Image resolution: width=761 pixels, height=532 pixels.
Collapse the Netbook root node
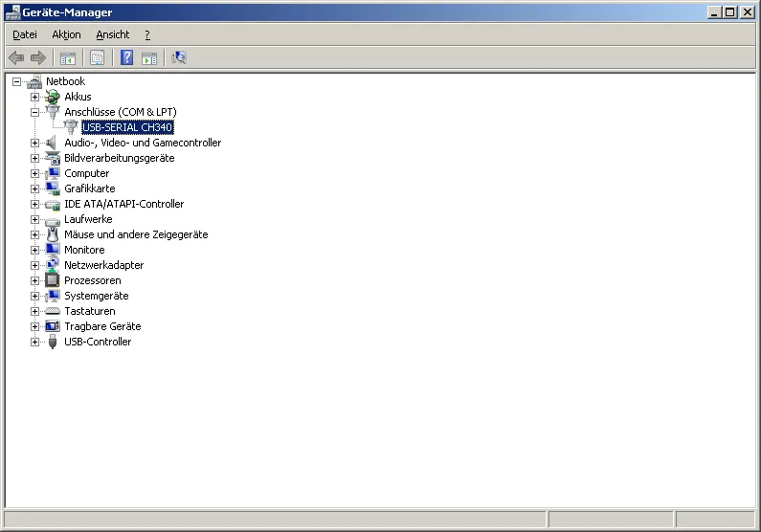click(x=17, y=81)
